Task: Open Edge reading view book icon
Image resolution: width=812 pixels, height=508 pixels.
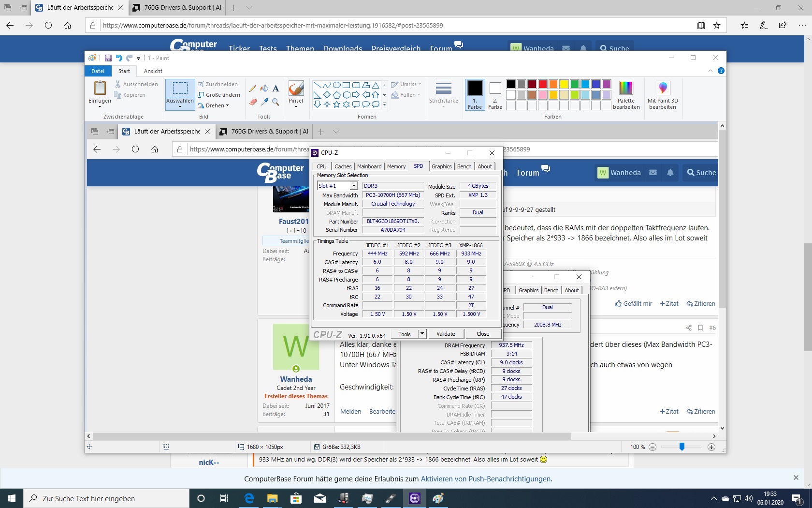Action: click(x=701, y=26)
